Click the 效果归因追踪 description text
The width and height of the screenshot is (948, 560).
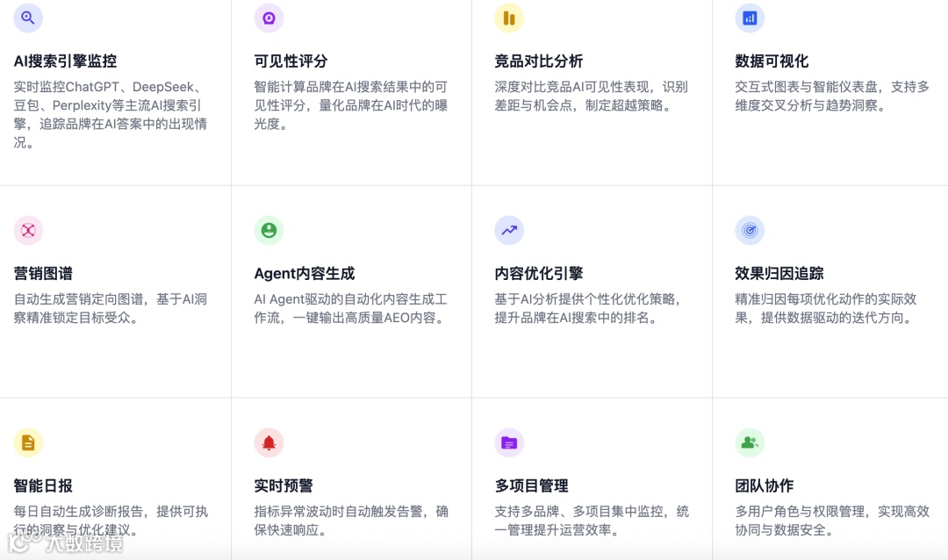point(826,308)
